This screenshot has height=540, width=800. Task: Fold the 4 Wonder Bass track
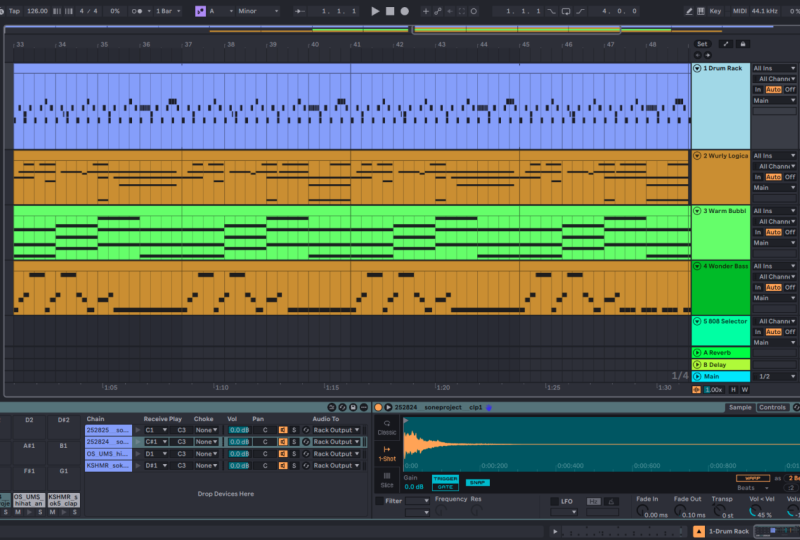pyautogui.click(x=697, y=266)
